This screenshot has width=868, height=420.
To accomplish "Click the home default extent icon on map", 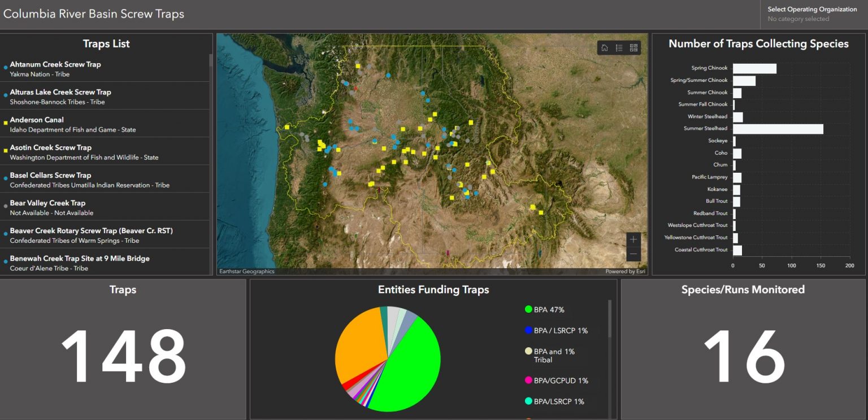I will point(604,47).
